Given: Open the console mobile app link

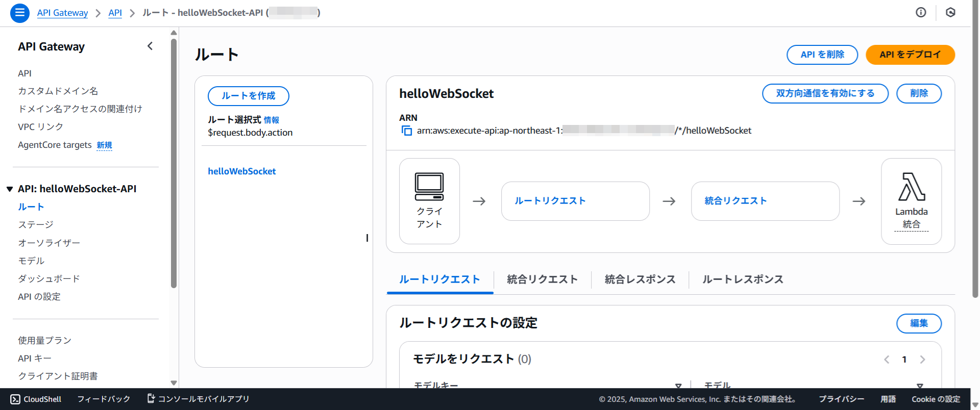Looking at the screenshot, I should 198,399.
